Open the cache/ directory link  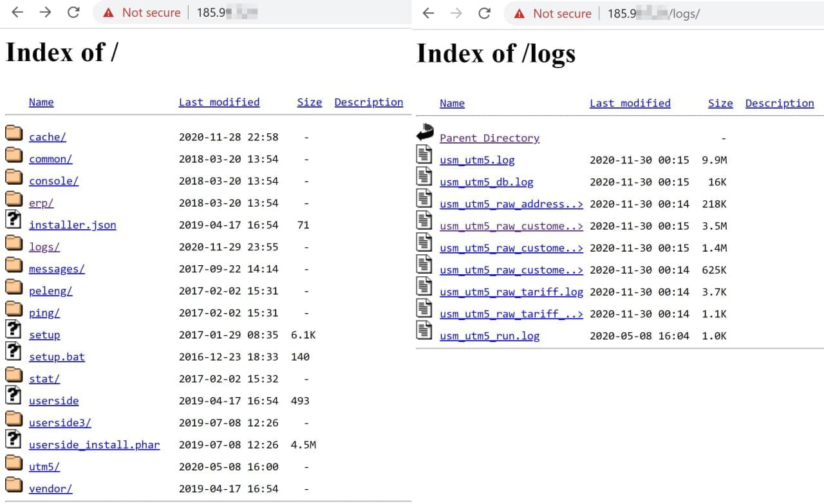click(48, 136)
